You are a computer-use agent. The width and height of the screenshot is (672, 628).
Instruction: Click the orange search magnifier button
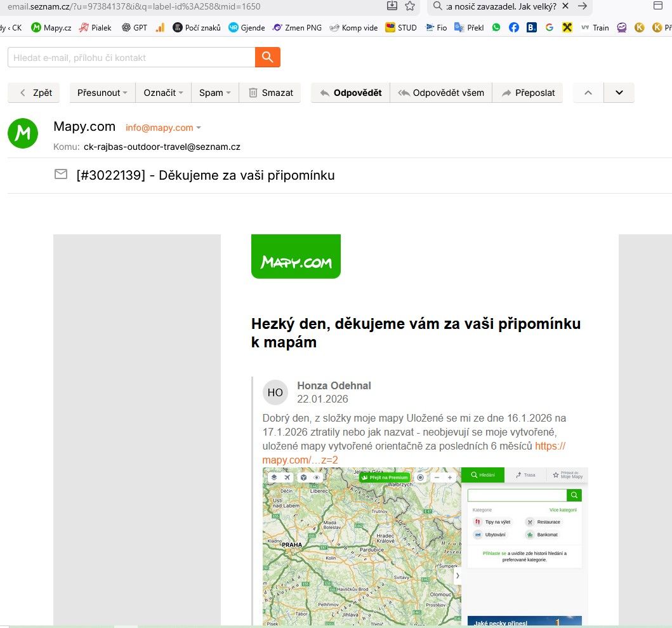click(268, 57)
